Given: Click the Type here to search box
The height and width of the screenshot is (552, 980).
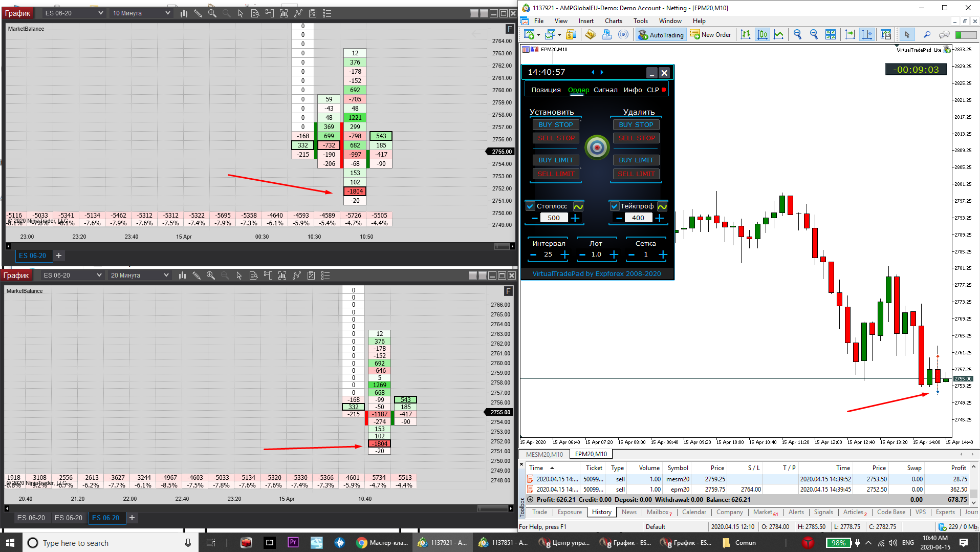Looking at the screenshot, I should [110, 543].
